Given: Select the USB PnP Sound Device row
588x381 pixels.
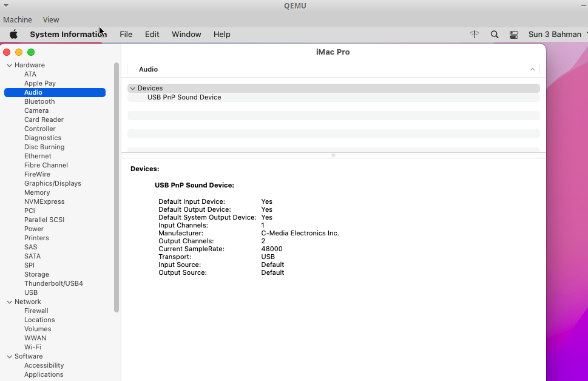Looking at the screenshot, I should point(184,98).
